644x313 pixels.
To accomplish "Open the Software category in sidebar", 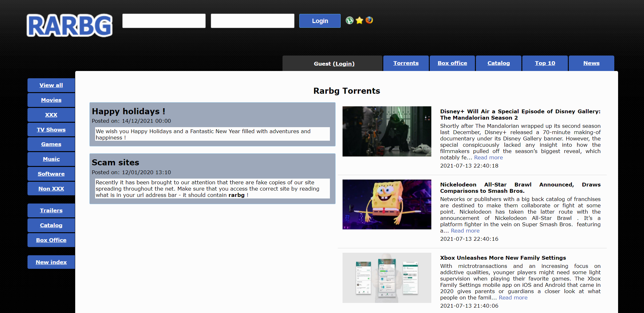I will click(x=51, y=174).
